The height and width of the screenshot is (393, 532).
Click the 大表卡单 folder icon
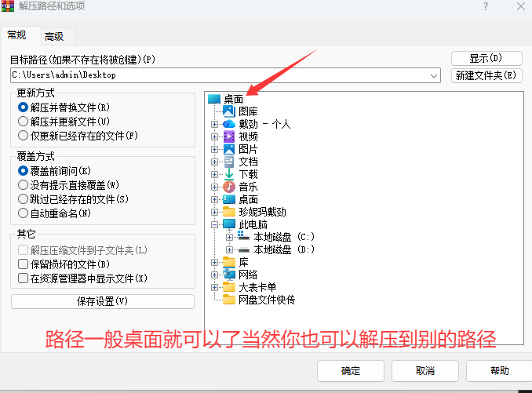(229, 287)
